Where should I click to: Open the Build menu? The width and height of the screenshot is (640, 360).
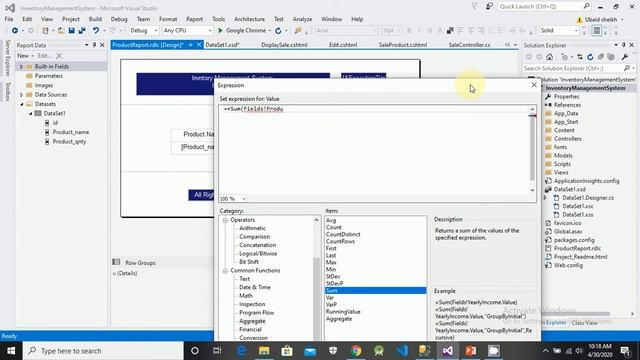[95, 19]
